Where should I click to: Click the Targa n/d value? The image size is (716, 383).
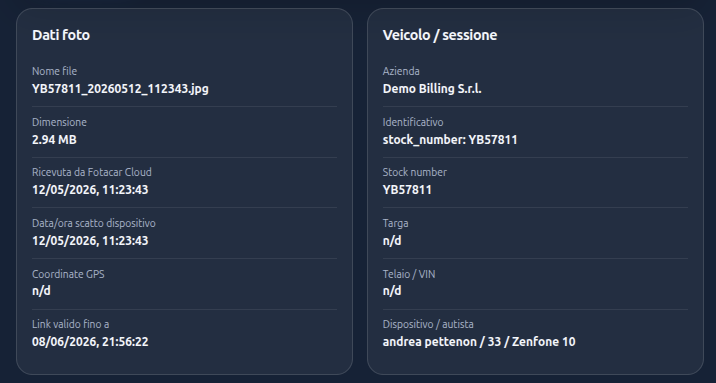pos(392,241)
